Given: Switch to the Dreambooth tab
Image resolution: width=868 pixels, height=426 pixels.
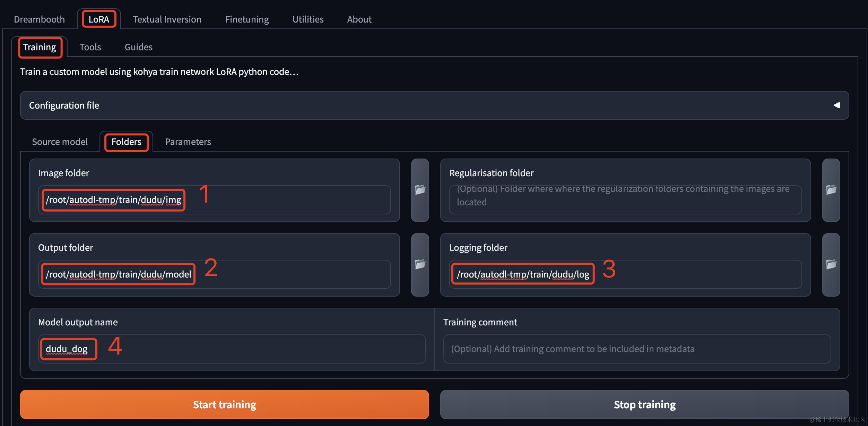Looking at the screenshot, I should pos(39,19).
